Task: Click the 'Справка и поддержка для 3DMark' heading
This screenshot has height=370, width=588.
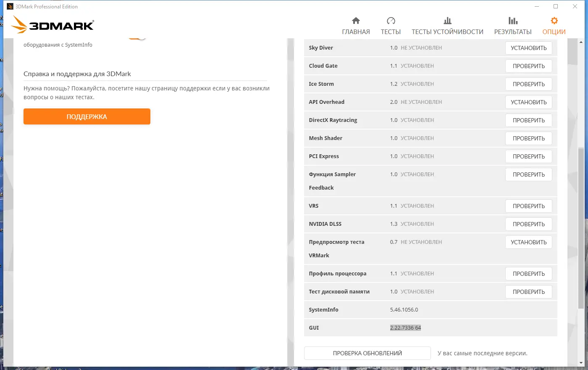Action: (77, 74)
